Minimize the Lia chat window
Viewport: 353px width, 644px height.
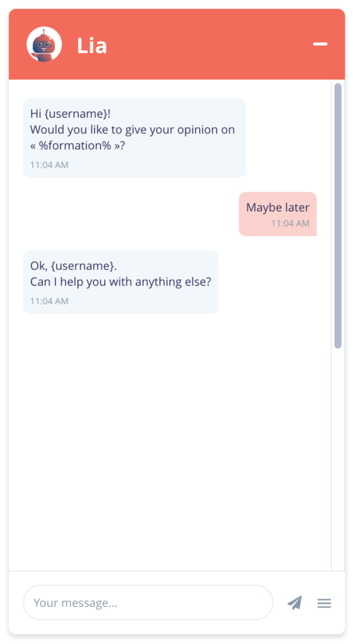click(x=320, y=44)
